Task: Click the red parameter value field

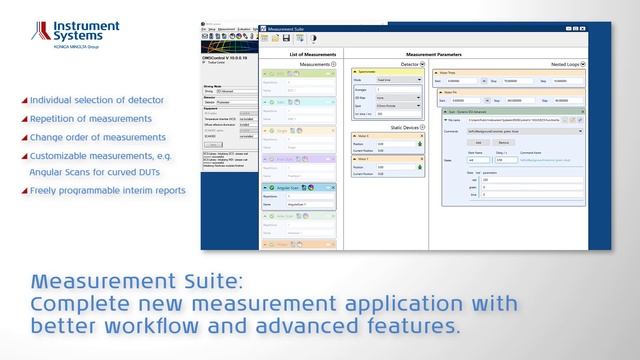Action: pos(532,180)
